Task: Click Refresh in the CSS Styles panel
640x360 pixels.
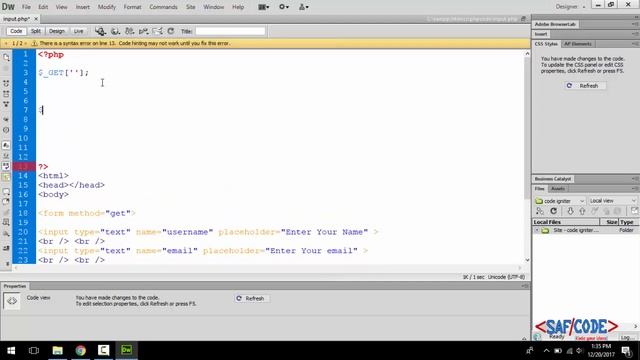Action: (584, 86)
